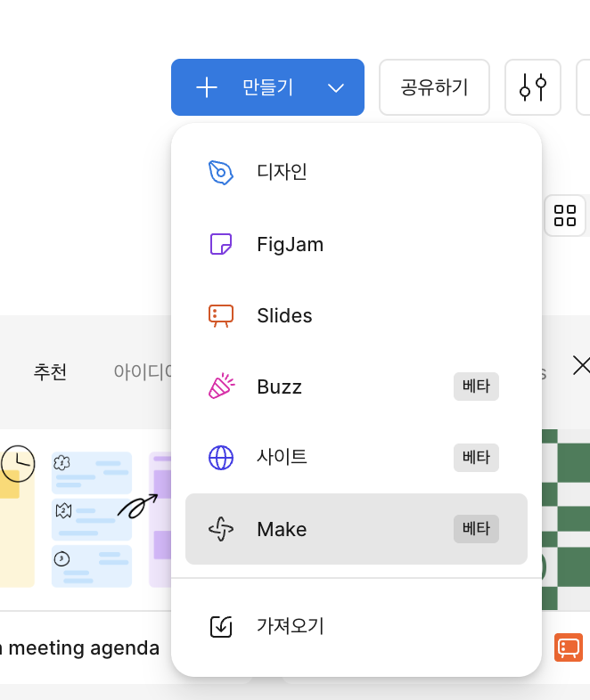Screen dimensions: 590x700
Task: Open the sliders settings icon button
Action: point(533,87)
